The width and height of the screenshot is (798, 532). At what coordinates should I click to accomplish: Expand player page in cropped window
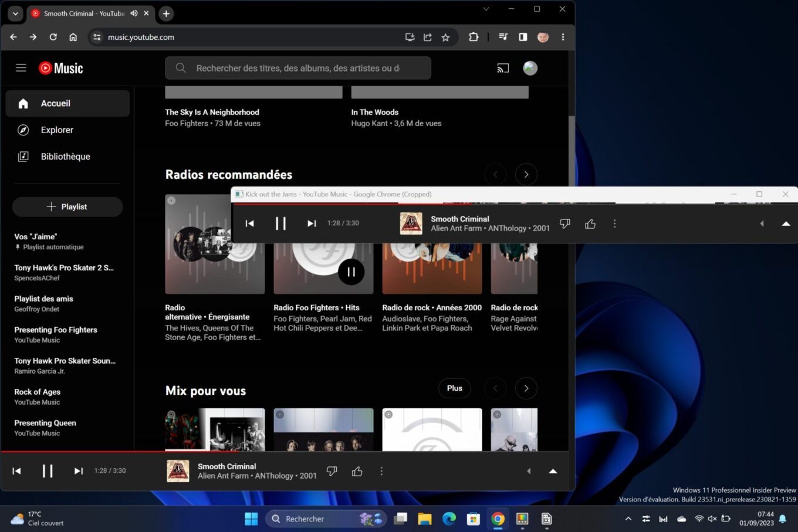(786, 223)
